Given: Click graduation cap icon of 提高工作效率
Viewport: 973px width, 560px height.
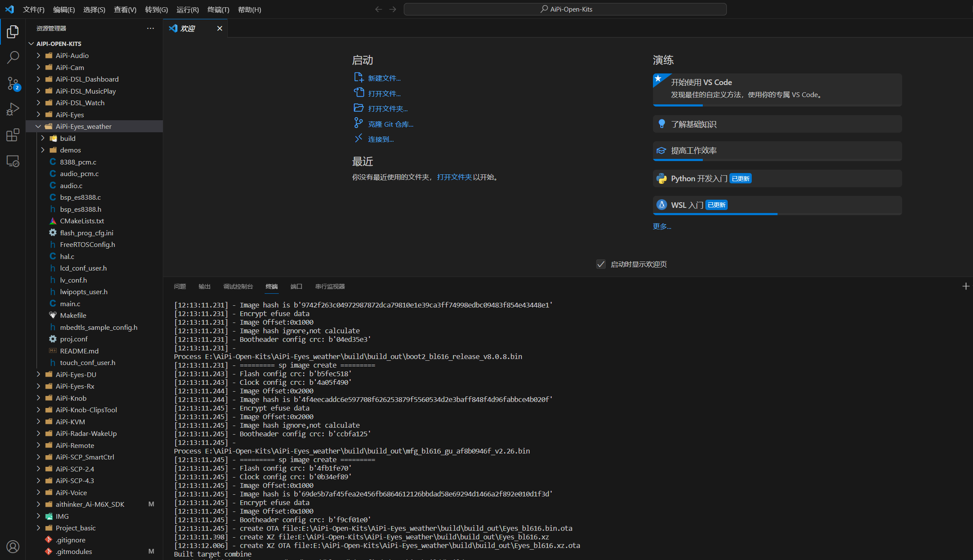Looking at the screenshot, I should tap(662, 150).
